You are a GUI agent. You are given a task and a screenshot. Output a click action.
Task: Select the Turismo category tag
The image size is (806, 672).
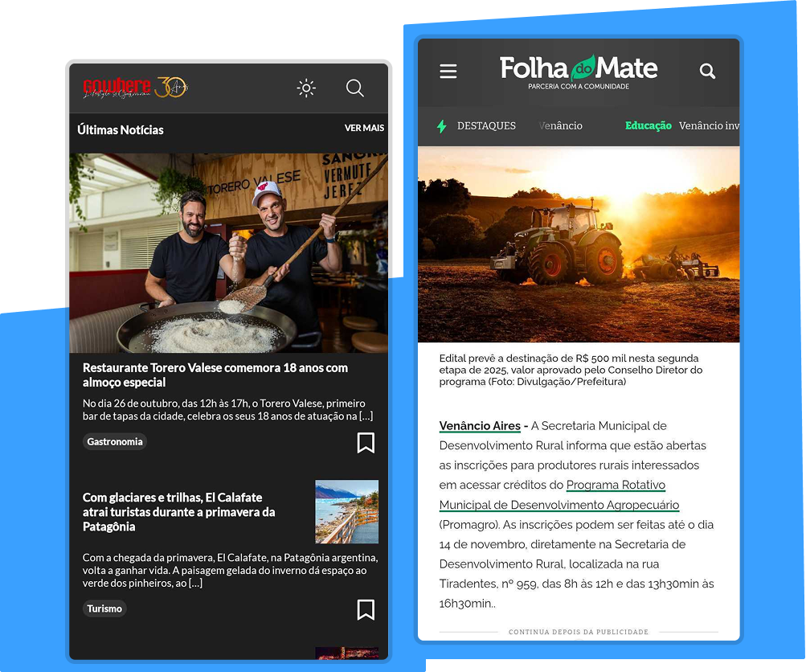point(104,608)
